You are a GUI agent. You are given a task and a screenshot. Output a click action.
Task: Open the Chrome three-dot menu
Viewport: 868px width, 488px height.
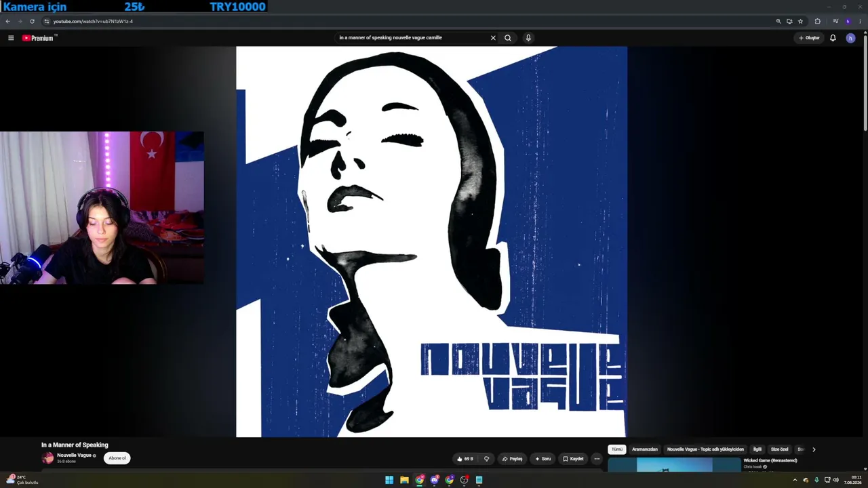[860, 21]
